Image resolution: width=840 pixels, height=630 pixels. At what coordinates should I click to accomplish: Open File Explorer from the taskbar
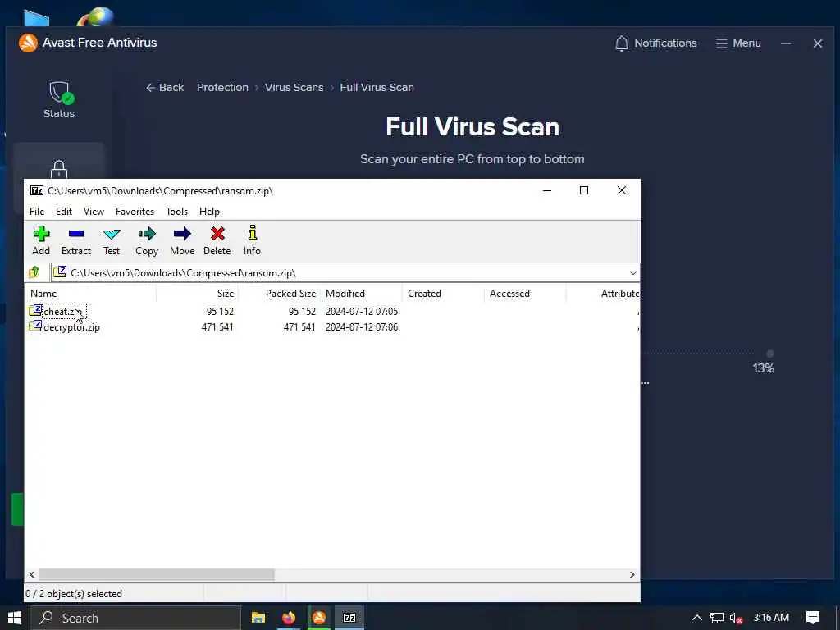[258, 618]
